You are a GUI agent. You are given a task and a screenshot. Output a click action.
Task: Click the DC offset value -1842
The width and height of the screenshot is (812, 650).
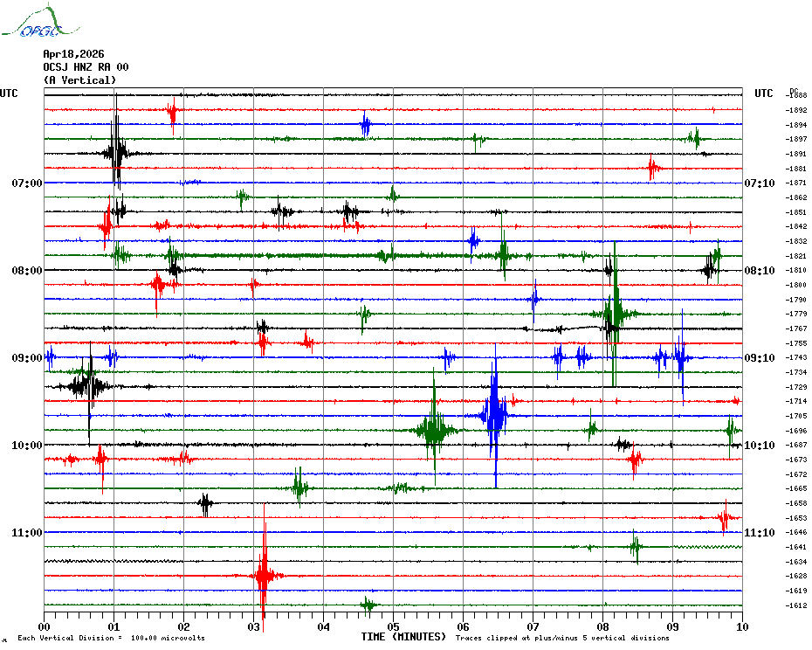click(x=796, y=226)
